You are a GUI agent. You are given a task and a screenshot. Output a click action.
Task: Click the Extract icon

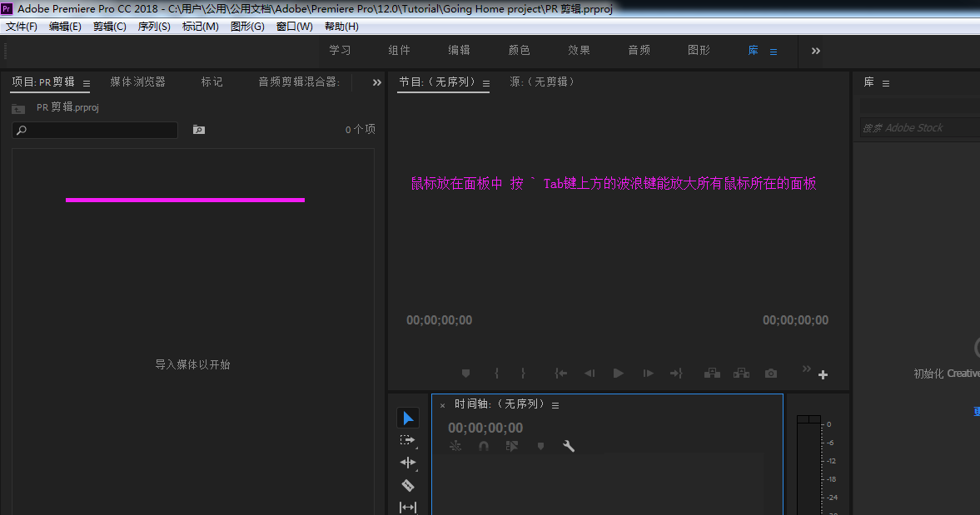coord(741,374)
